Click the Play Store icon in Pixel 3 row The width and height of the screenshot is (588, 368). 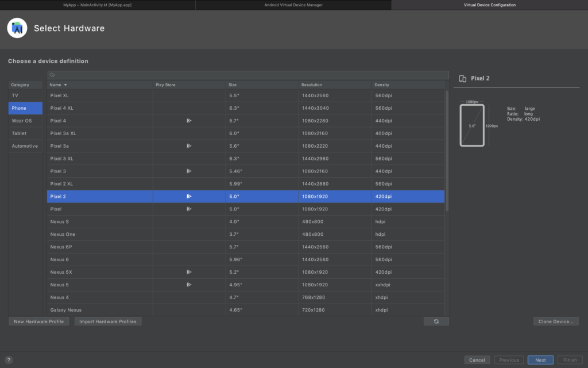coord(189,171)
